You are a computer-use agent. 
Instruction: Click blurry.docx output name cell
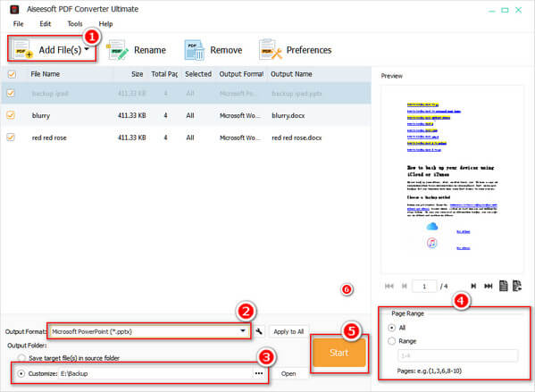click(288, 115)
